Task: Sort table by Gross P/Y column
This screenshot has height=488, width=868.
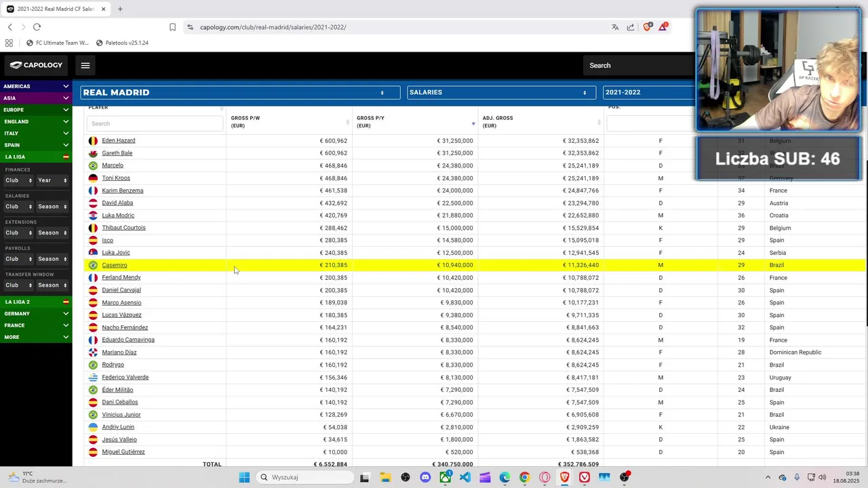Action: tap(416, 121)
